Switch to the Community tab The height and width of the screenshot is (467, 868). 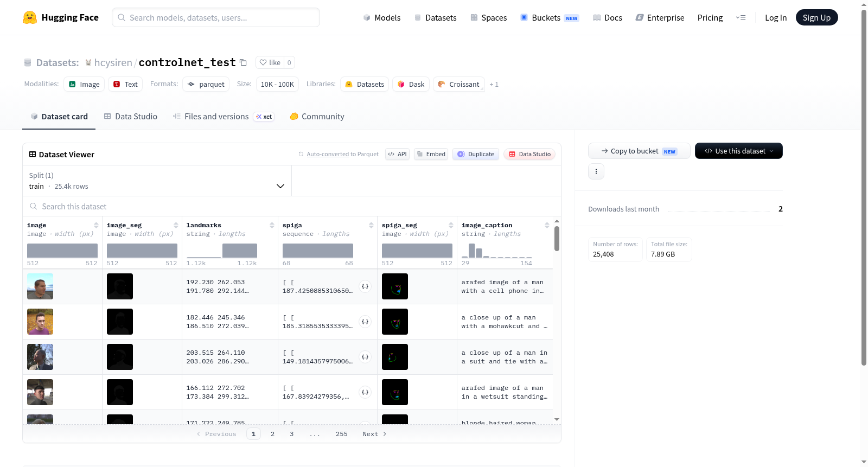click(x=317, y=117)
